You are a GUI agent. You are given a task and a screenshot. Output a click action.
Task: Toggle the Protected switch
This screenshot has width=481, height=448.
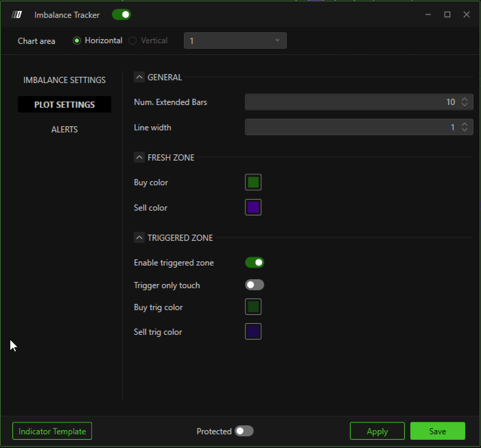click(244, 431)
